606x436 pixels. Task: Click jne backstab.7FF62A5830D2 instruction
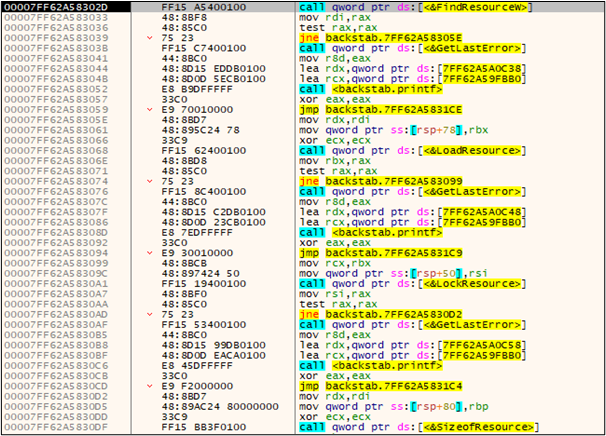[x=381, y=314]
